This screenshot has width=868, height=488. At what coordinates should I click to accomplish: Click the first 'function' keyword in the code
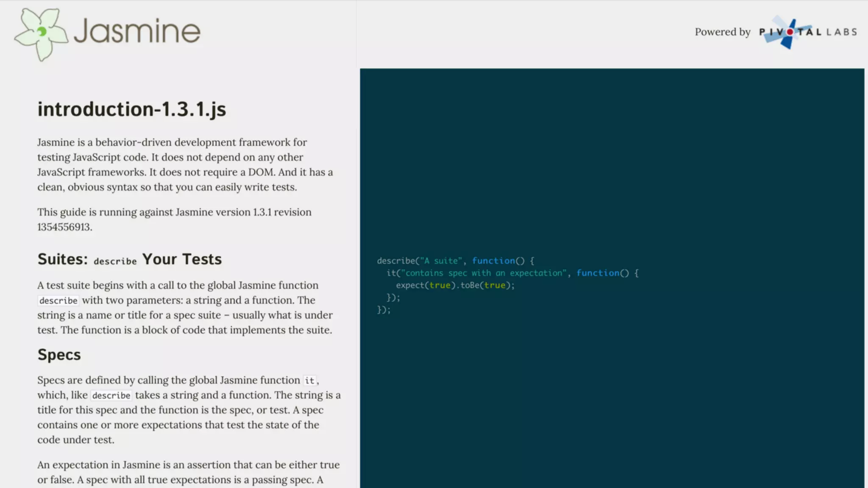click(493, 261)
